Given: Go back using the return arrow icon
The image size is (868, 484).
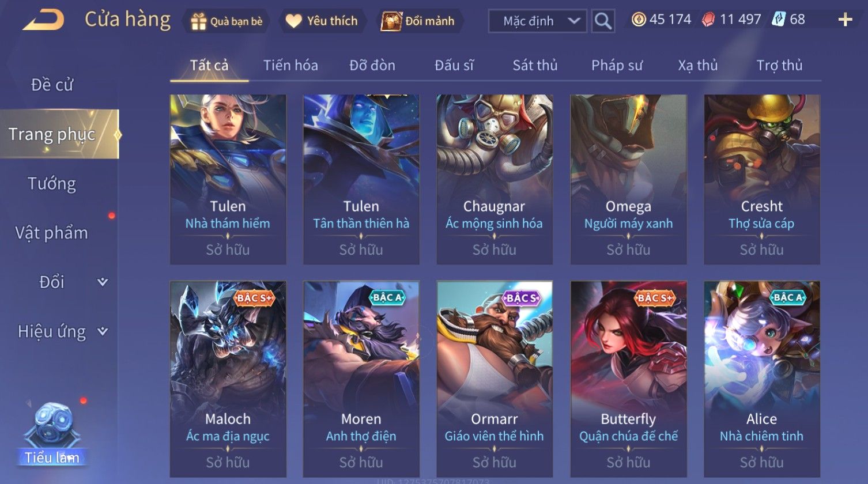Looking at the screenshot, I should pos(43,20).
